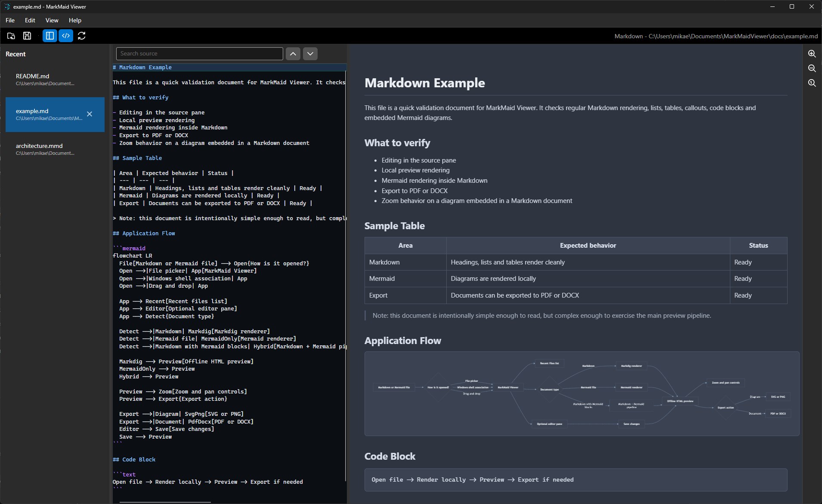Open architecture.mmd from the Recent list
Screen dimensions: 822x504
click(55, 149)
